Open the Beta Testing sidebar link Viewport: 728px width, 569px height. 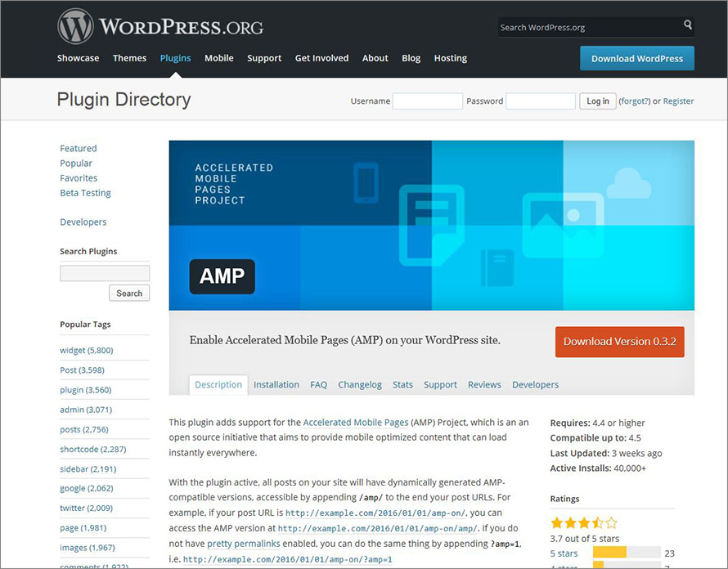click(x=85, y=193)
